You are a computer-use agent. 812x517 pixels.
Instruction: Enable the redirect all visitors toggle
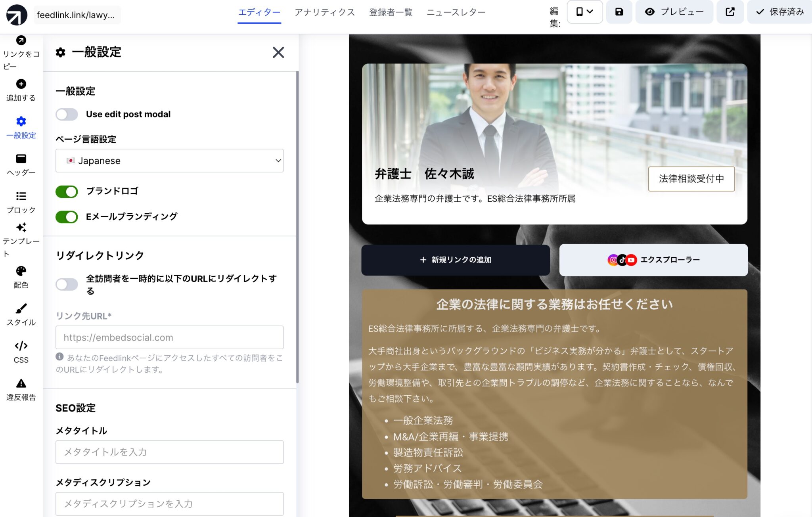[x=67, y=284]
